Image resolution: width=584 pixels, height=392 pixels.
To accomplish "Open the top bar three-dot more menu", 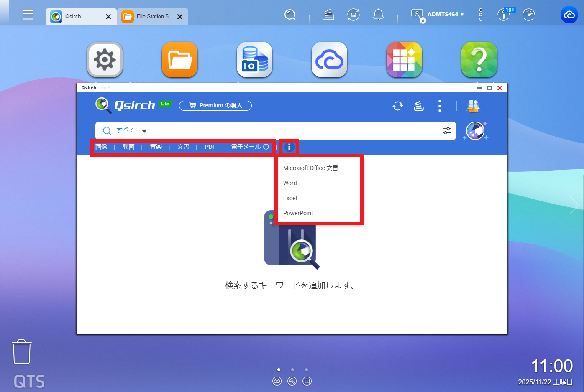I will pos(481,15).
